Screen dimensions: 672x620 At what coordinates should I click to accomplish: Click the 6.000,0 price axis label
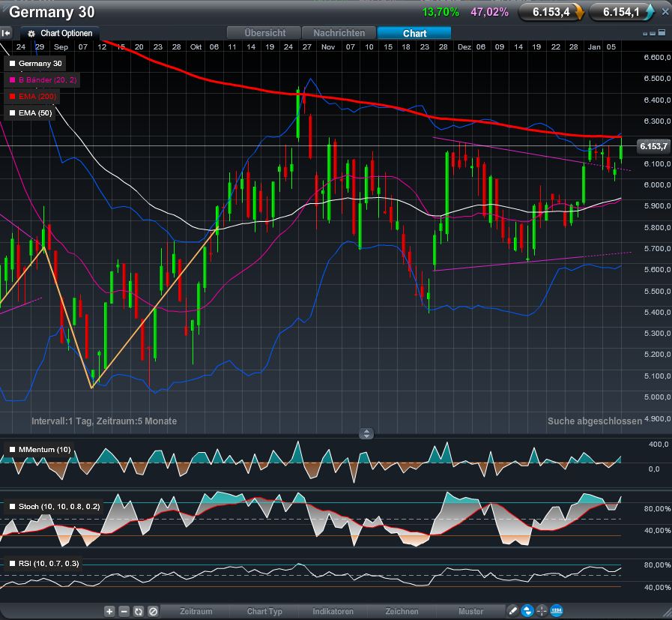tap(657, 184)
